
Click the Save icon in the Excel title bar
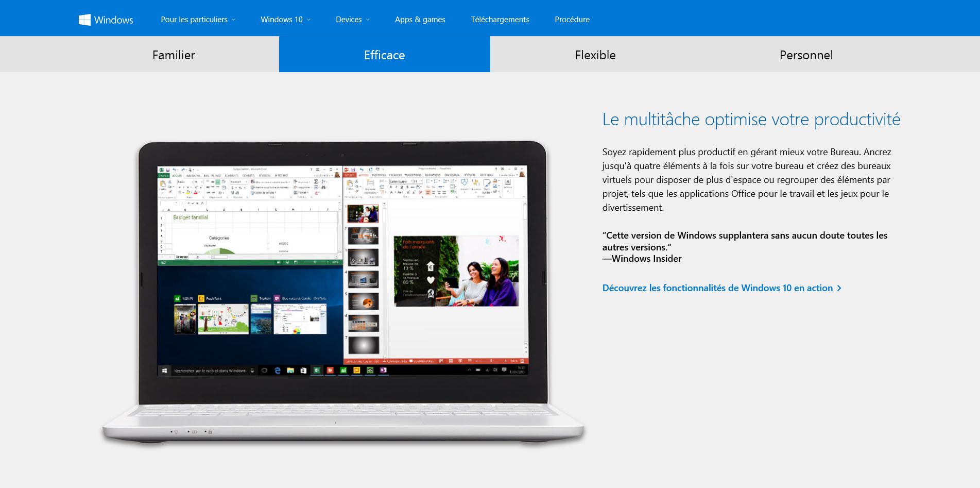(x=168, y=169)
